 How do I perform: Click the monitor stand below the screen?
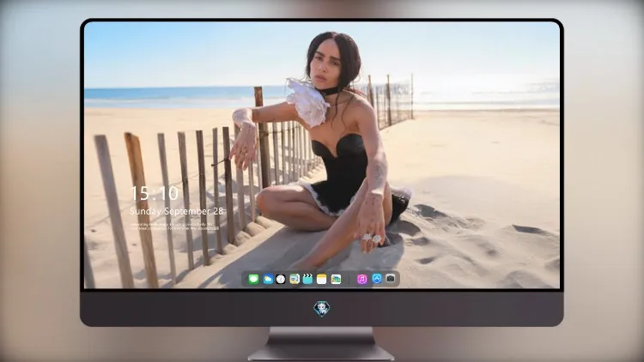[x=321, y=343]
